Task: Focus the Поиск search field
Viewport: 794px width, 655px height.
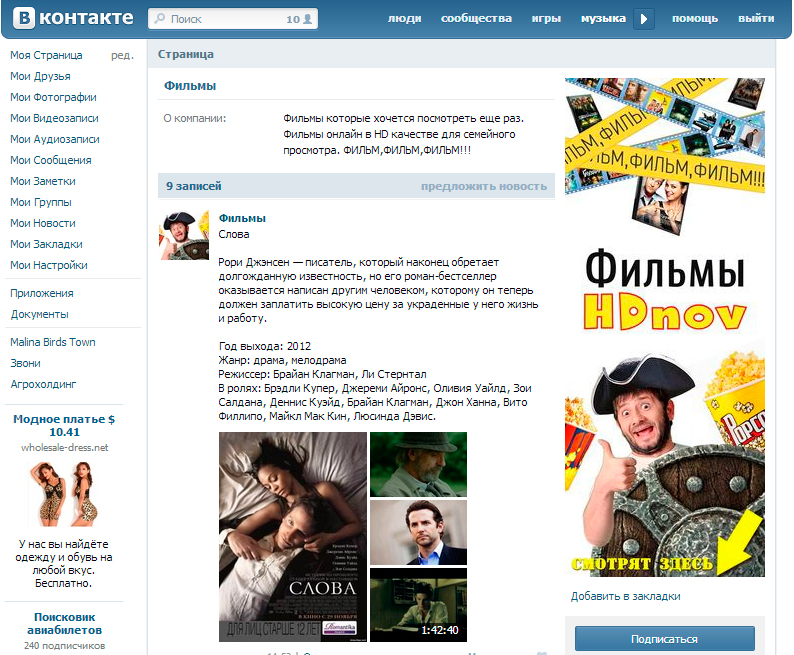Action: [233, 19]
